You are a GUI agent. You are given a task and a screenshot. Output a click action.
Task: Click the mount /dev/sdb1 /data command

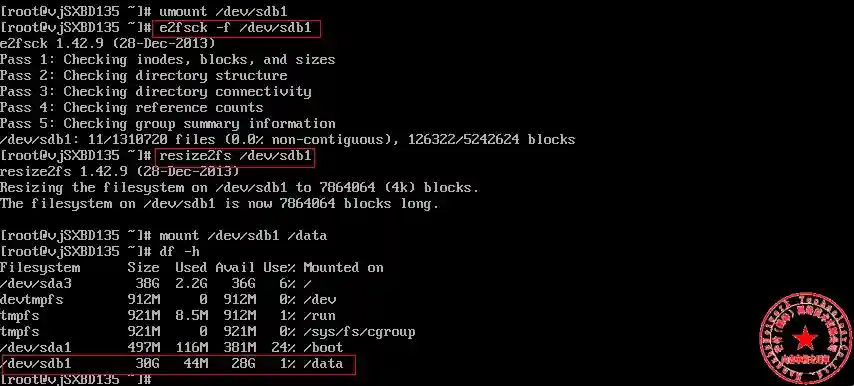click(243, 236)
